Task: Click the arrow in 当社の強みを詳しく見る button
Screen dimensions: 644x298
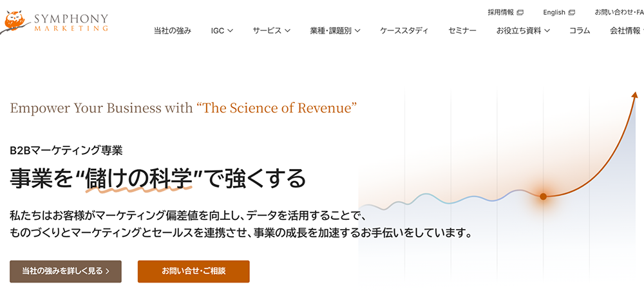Action: point(108,272)
